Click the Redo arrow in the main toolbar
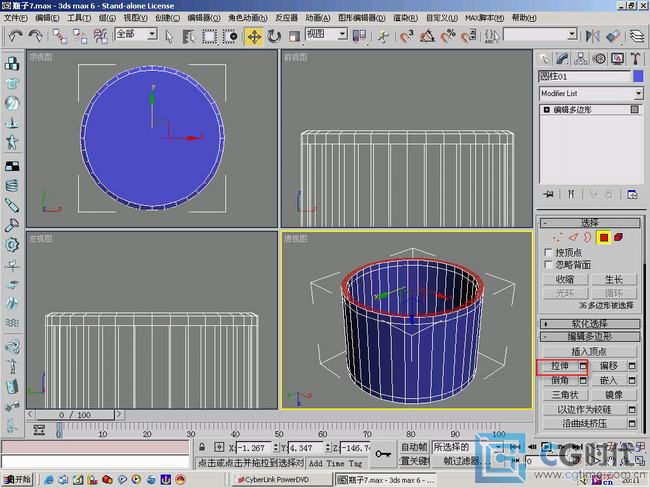Image resolution: width=650 pixels, height=488 pixels. tap(35, 36)
